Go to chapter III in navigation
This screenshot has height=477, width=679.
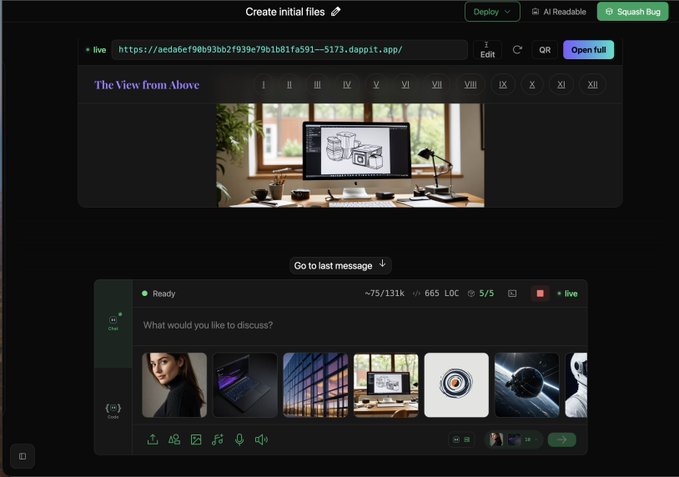317,84
